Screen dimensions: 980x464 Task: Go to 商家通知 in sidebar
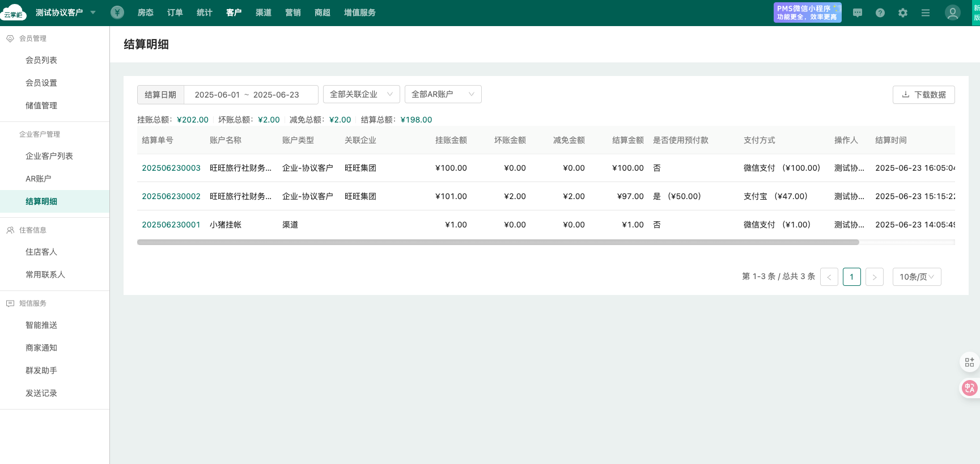[41, 348]
